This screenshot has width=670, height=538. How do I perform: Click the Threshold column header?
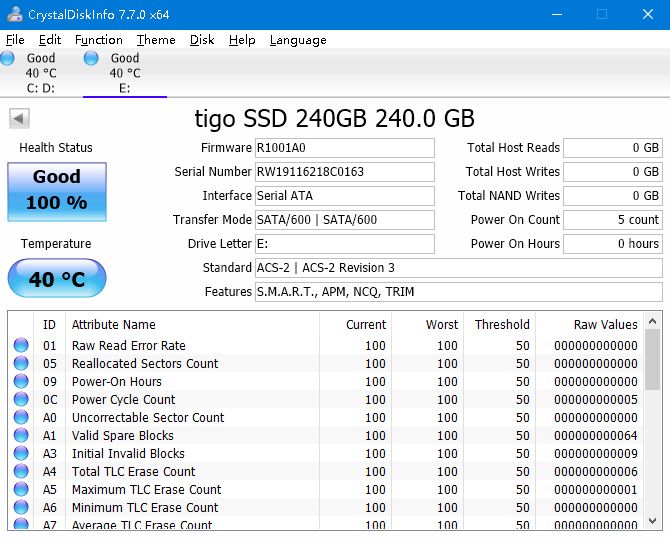pyautogui.click(x=499, y=325)
